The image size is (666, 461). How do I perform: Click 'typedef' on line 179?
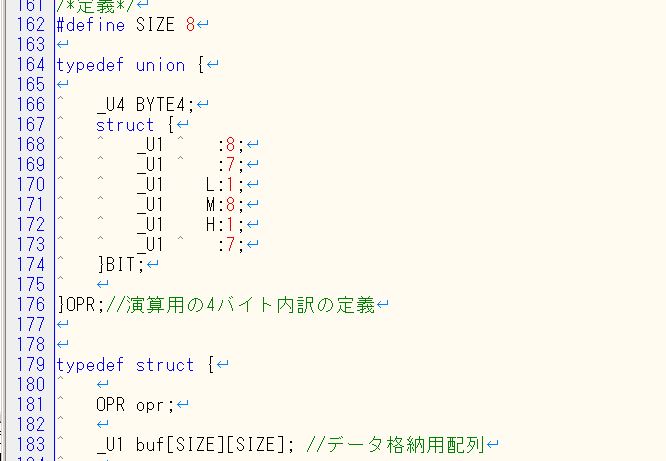(90, 365)
